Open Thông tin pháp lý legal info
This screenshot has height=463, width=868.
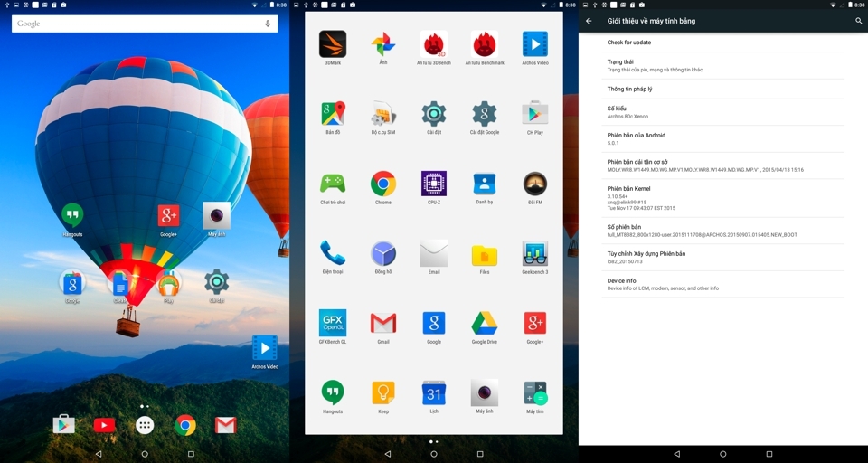tap(723, 90)
